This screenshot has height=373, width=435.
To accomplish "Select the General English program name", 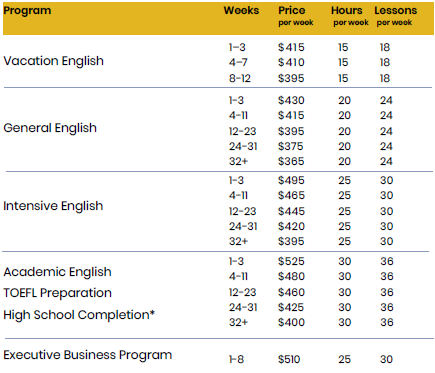I will click(x=50, y=128).
